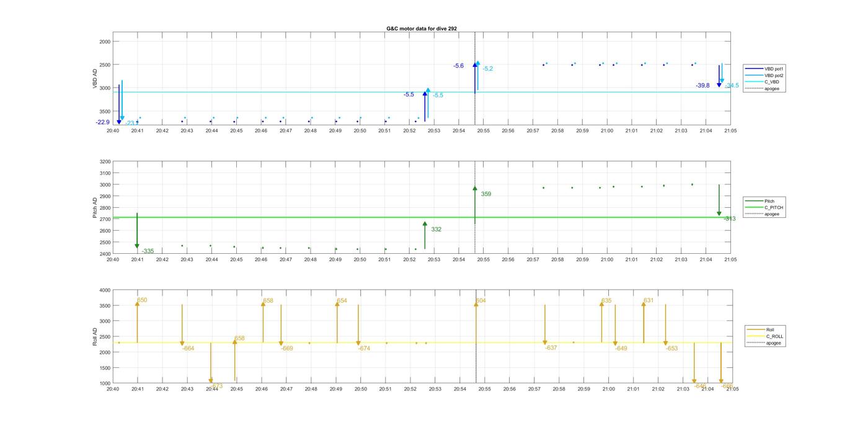This screenshot has height=430, width=868.
Task: Click the '359' pitch value label
Action: (x=486, y=194)
